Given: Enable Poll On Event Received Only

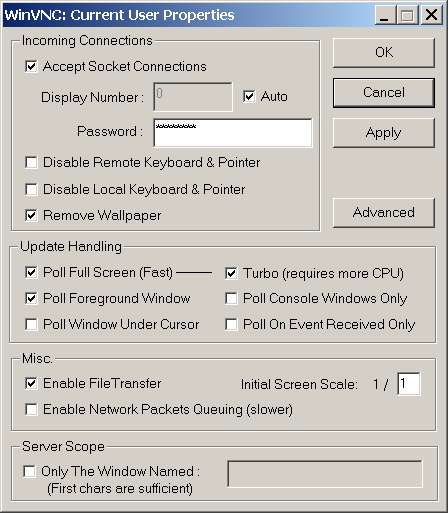Looking at the screenshot, I should [231, 324].
